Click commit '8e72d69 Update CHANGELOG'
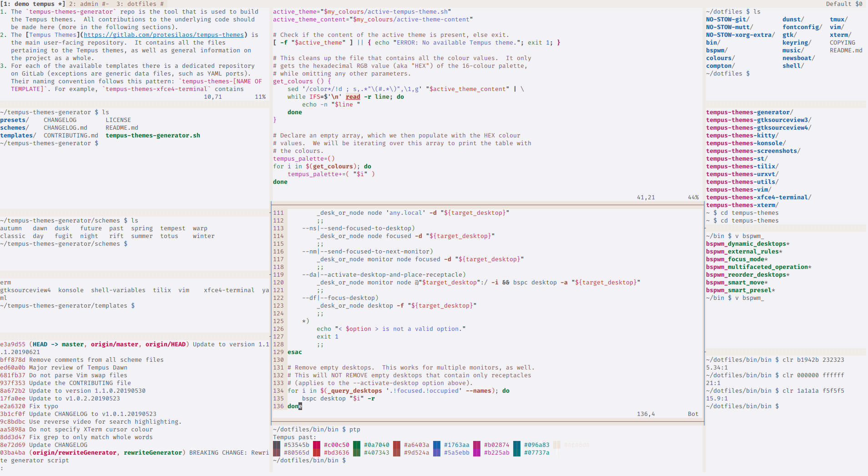 [44, 445]
